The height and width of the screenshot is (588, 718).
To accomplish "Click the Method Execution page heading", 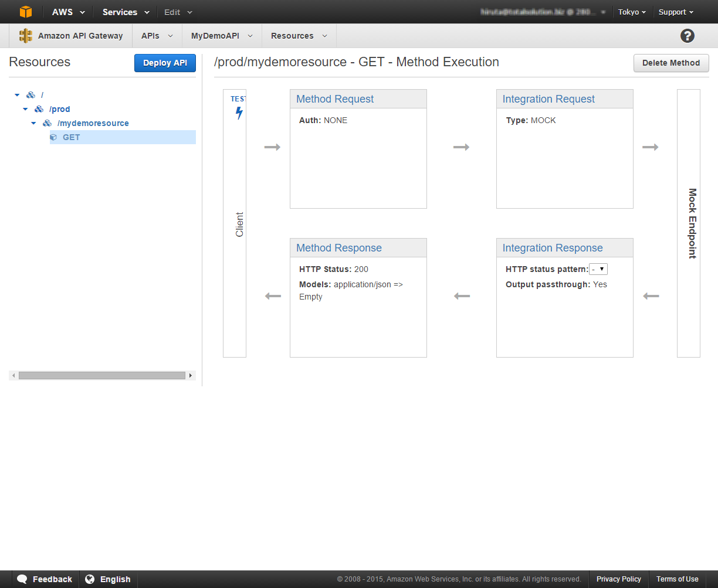I will click(x=357, y=62).
